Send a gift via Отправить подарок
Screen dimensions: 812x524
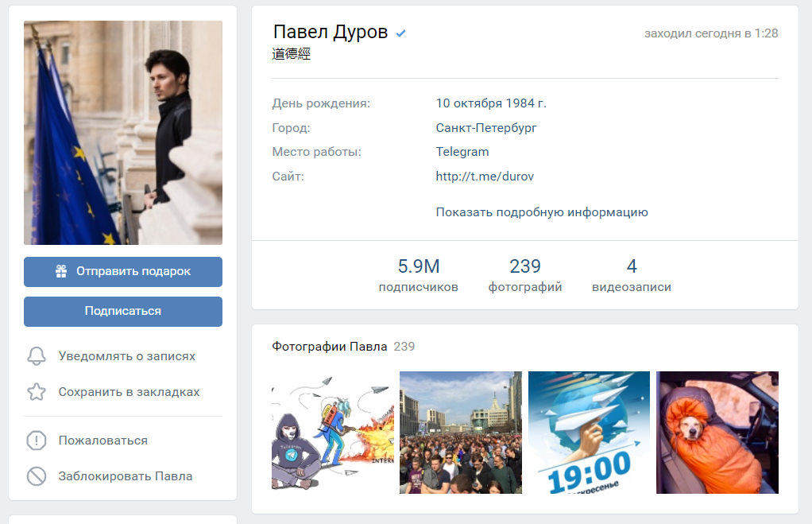[123, 272]
